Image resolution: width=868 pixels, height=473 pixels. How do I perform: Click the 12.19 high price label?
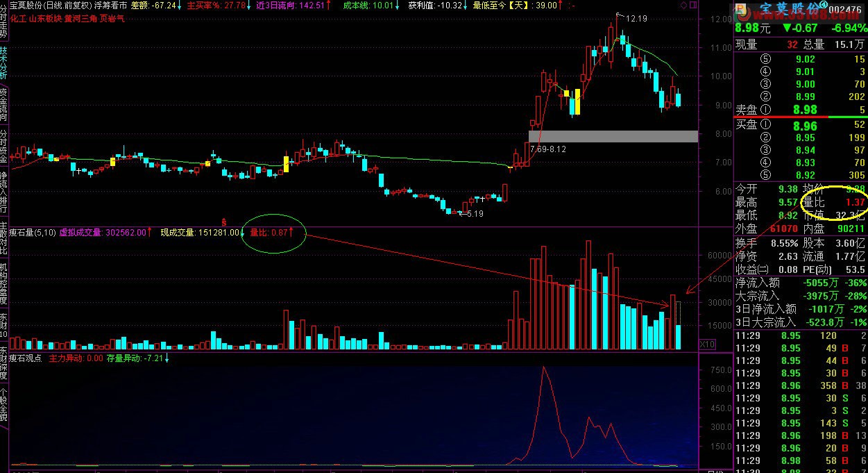click(x=636, y=19)
